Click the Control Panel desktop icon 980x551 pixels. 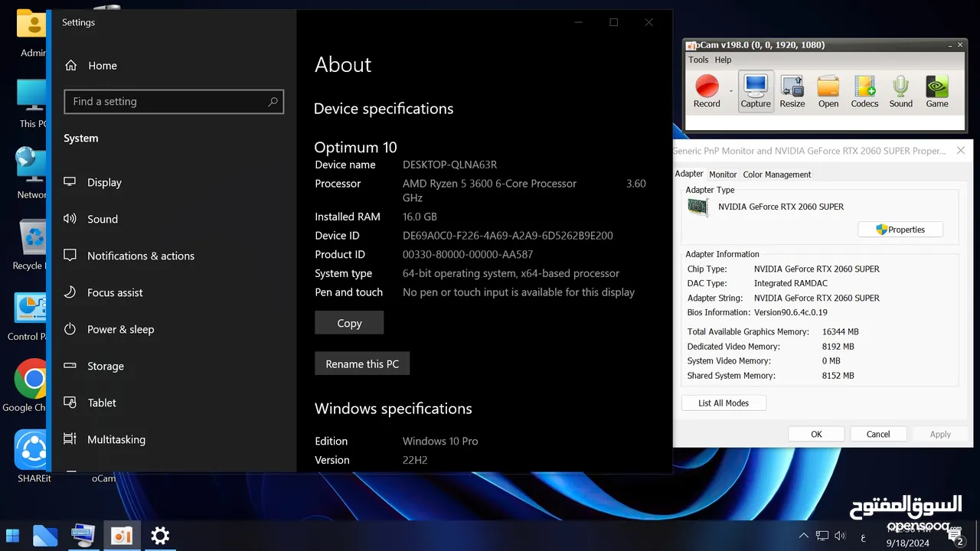point(31,316)
